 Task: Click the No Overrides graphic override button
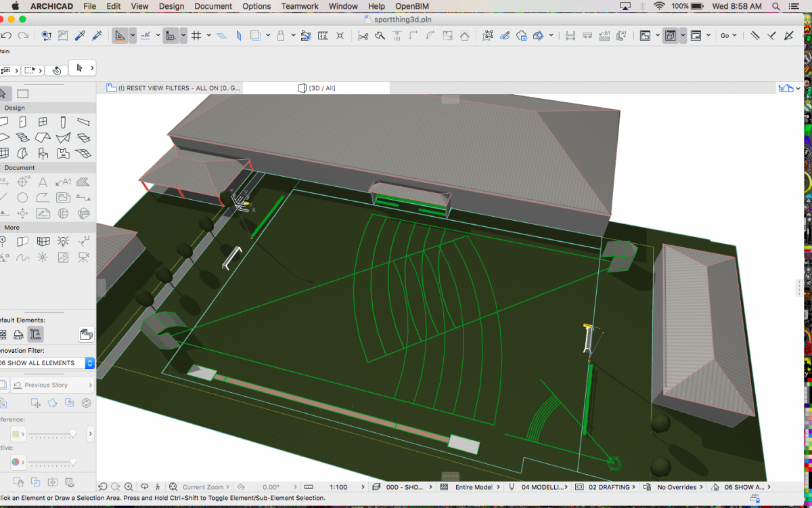tap(677, 487)
